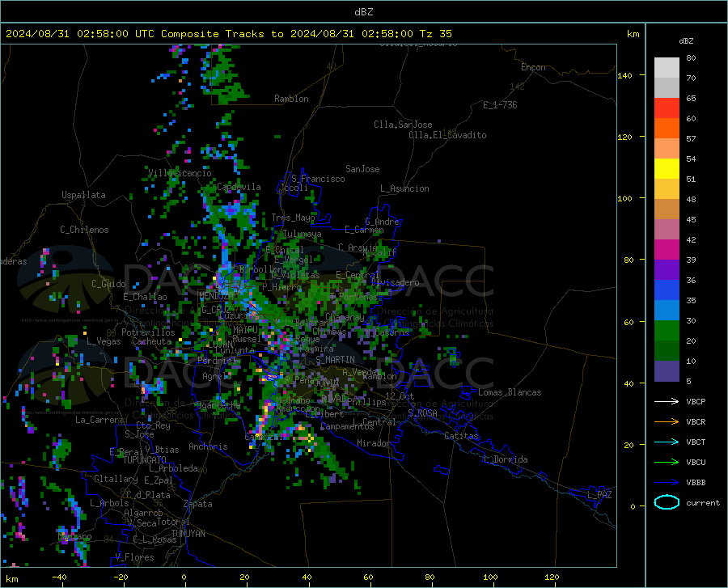This screenshot has width=728, height=588.
Task: Click the Zapata label
Action: coord(198,504)
